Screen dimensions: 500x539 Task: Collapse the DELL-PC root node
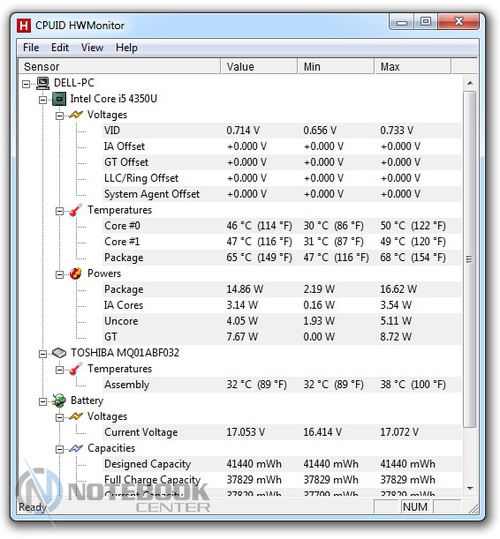coord(26,84)
